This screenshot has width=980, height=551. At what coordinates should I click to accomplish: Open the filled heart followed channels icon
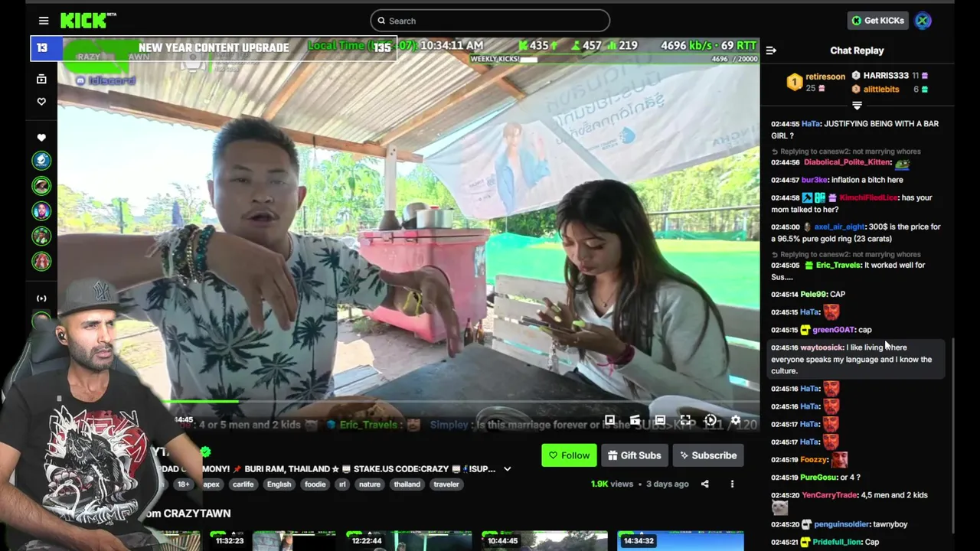(41, 138)
